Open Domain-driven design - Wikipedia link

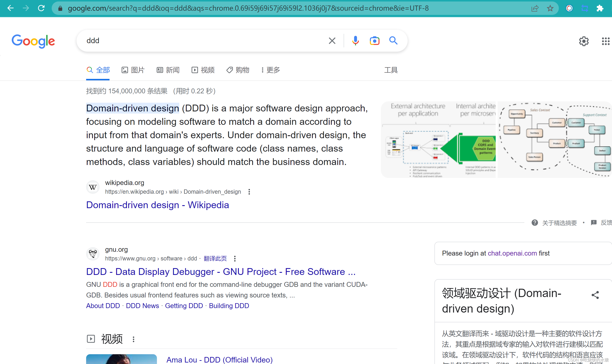158,205
